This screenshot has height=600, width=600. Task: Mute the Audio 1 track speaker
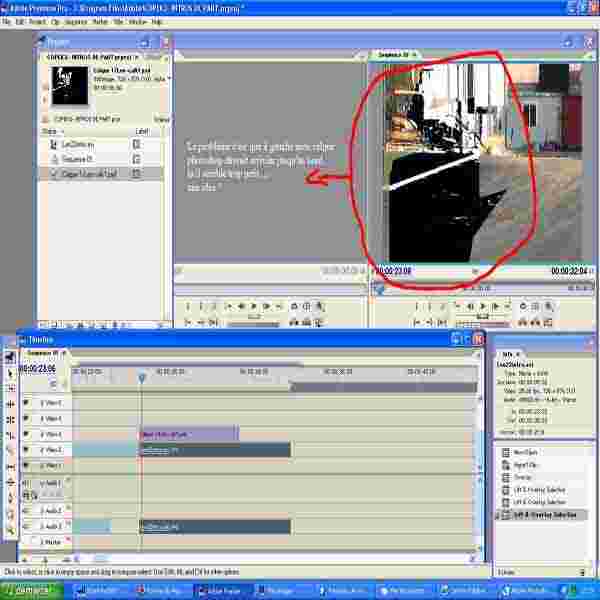[x=26, y=483]
